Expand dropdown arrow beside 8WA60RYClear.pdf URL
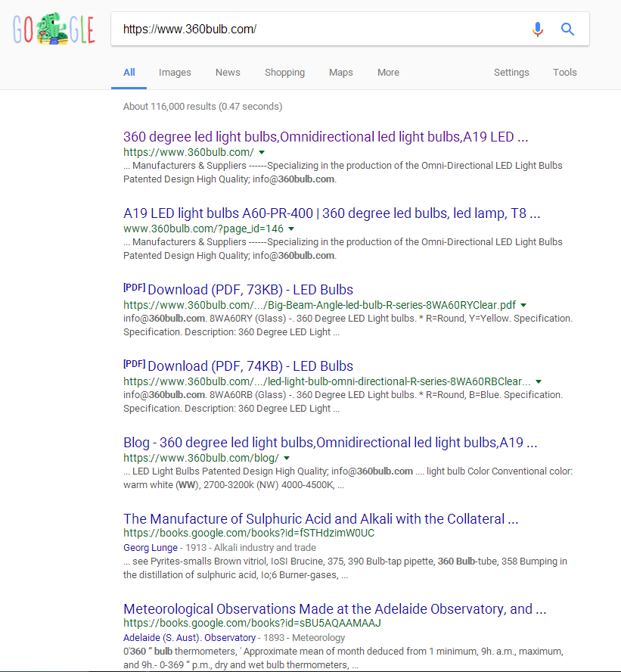Viewport: 621px width, 672px height. [x=523, y=305]
